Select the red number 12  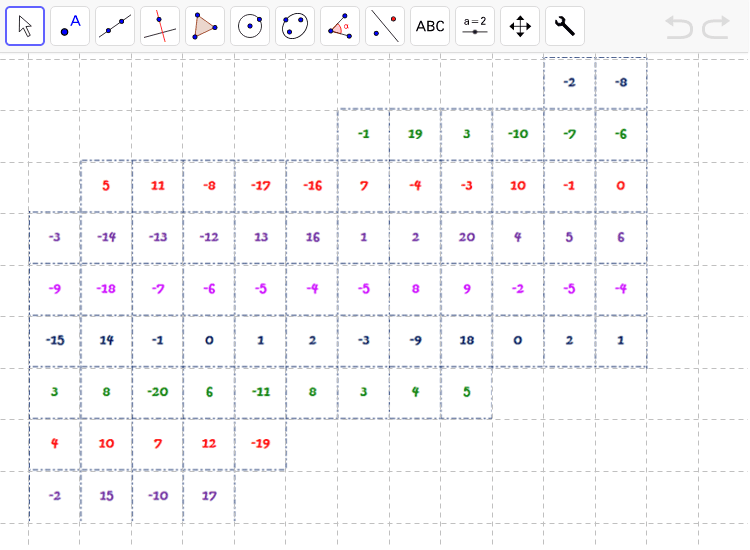(209, 444)
